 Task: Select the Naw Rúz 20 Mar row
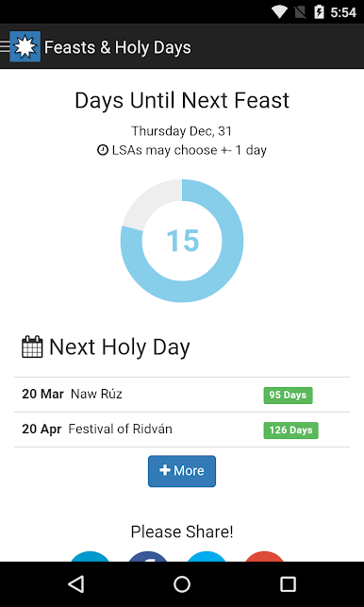coord(182,395)
